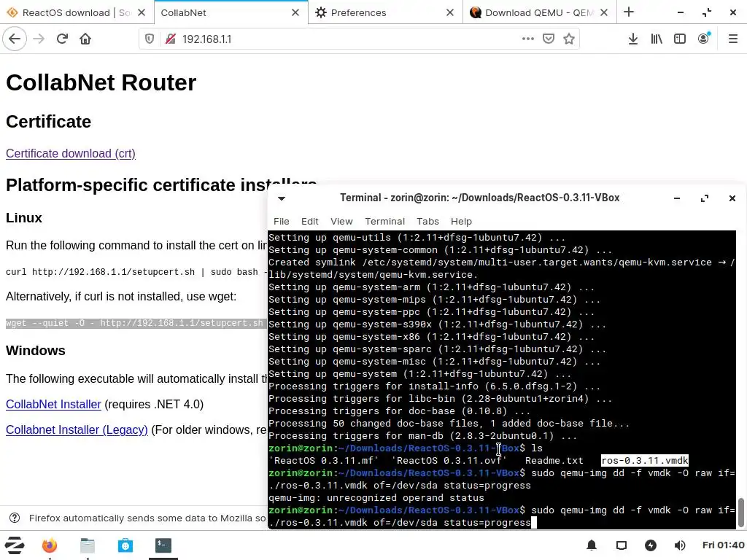Open the Firefox home page icon
Viewport: 747px width, 560px height.
coord(85,39)
